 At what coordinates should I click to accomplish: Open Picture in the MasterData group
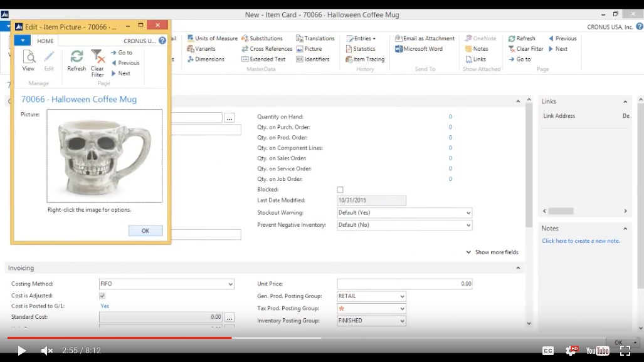coord(309,48)
